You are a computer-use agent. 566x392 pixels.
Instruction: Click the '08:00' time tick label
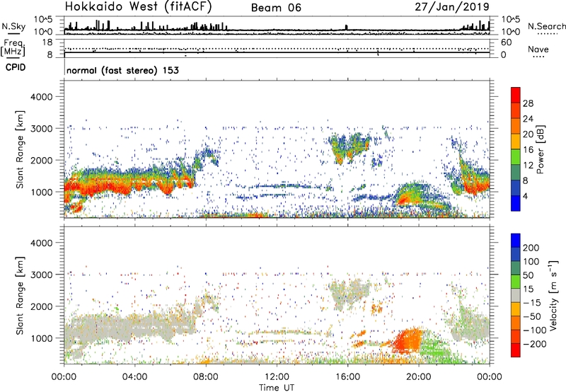coord(206,377)
